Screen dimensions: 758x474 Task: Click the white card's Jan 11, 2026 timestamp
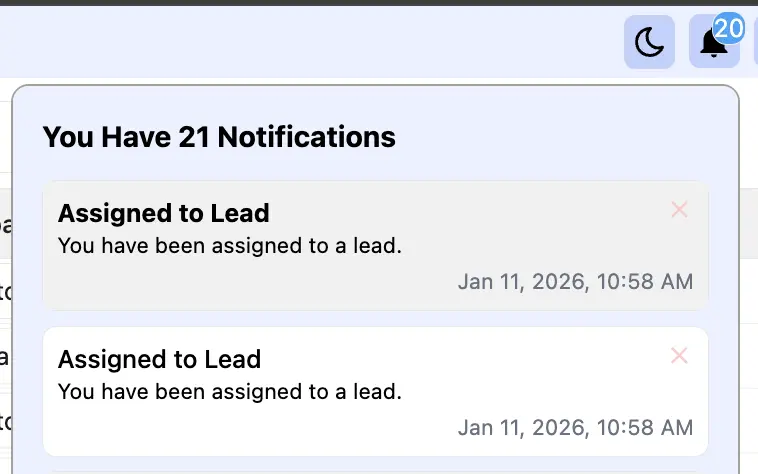point(575,428)
